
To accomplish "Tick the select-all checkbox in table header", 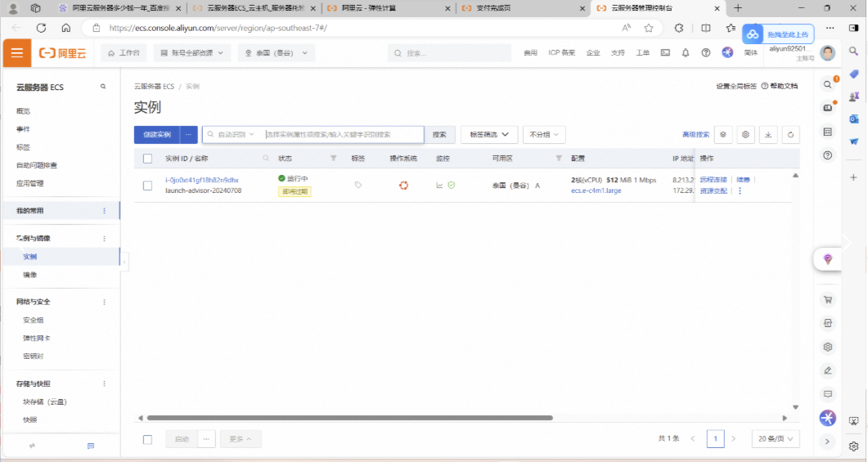I will [147, 159].
